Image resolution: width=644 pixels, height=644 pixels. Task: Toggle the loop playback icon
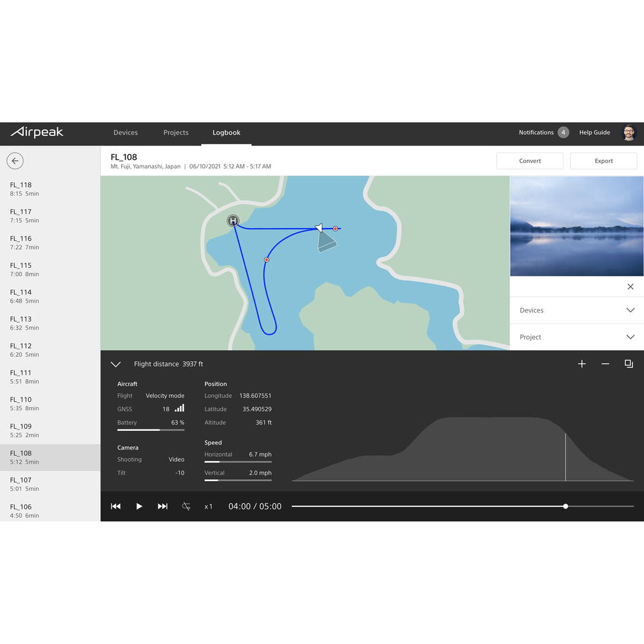(186, 507)
